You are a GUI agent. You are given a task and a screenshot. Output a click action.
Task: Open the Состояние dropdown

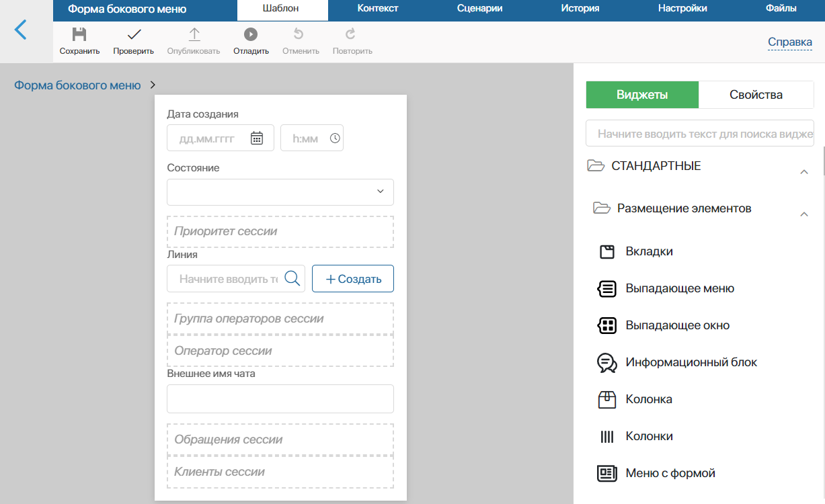[x=280, y=192]
